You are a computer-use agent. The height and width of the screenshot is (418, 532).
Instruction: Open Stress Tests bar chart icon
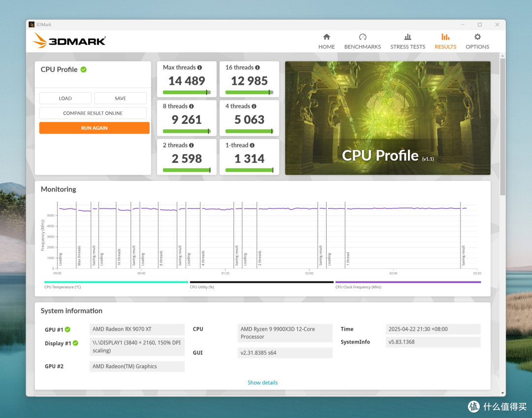pos(407,36)
